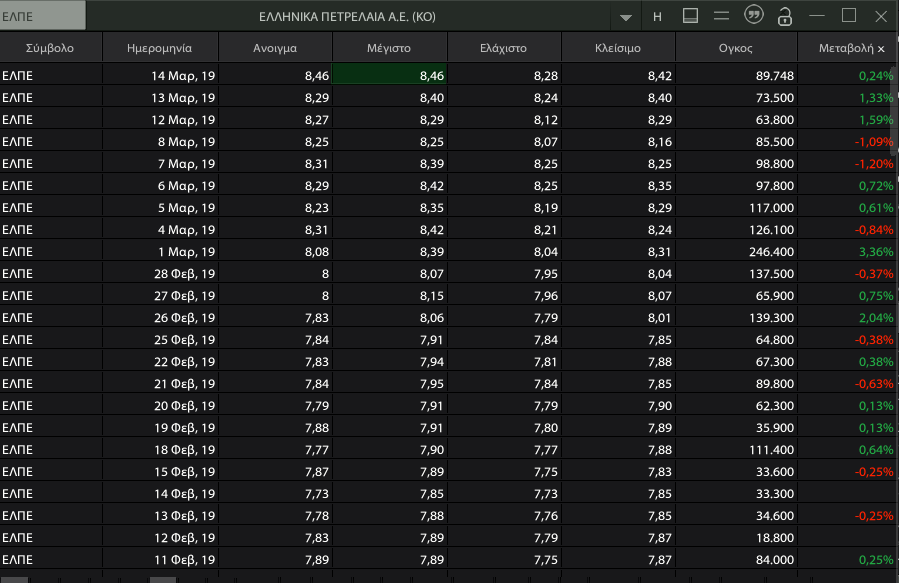Click the H period button in title bar
This screenshot has width=899, height=583.
pyautogui.click(x=658, y=17)
